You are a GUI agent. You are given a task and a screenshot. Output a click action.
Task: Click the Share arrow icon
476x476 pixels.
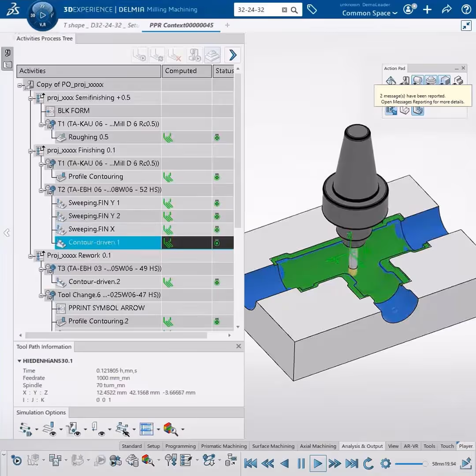point(446,9)
